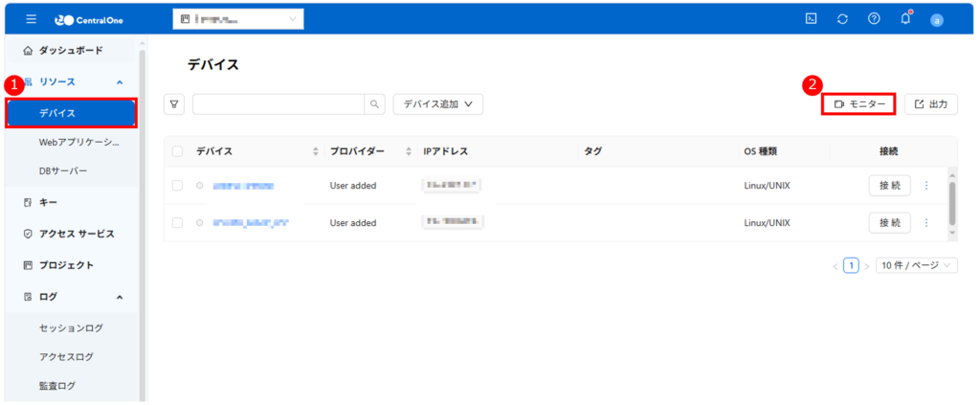This screenshot has height=405, width=980.
Task: Click the refresh sync icon
Action: point(842,19)
